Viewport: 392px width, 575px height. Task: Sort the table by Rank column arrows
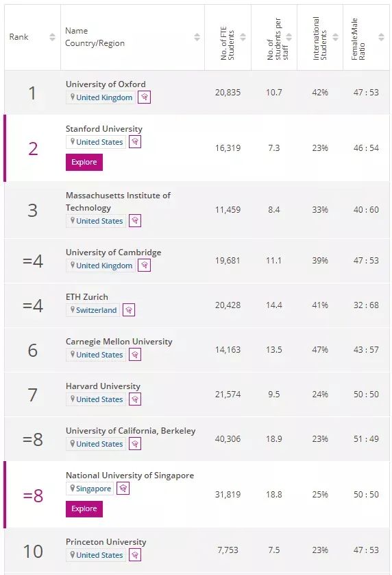[x=52, y=37]
